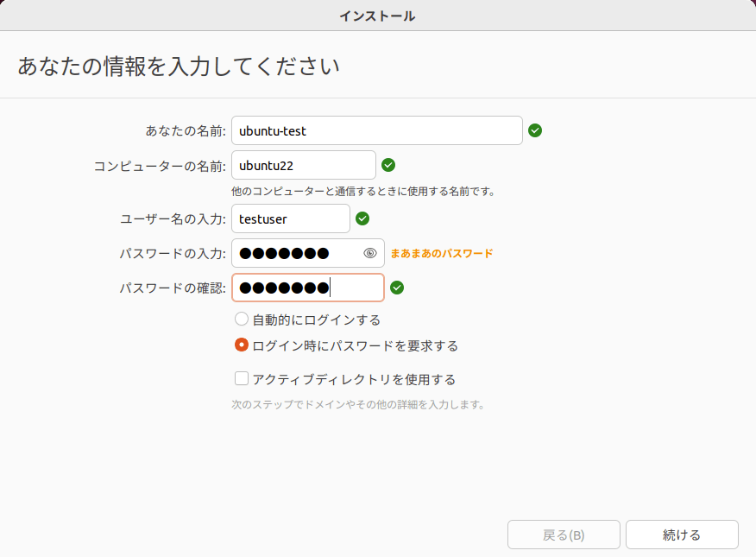Image resolution: width=756 pixels, height=557 pixels.
Task: Click the パスワードの入力: label
Action: coord(173,253)
